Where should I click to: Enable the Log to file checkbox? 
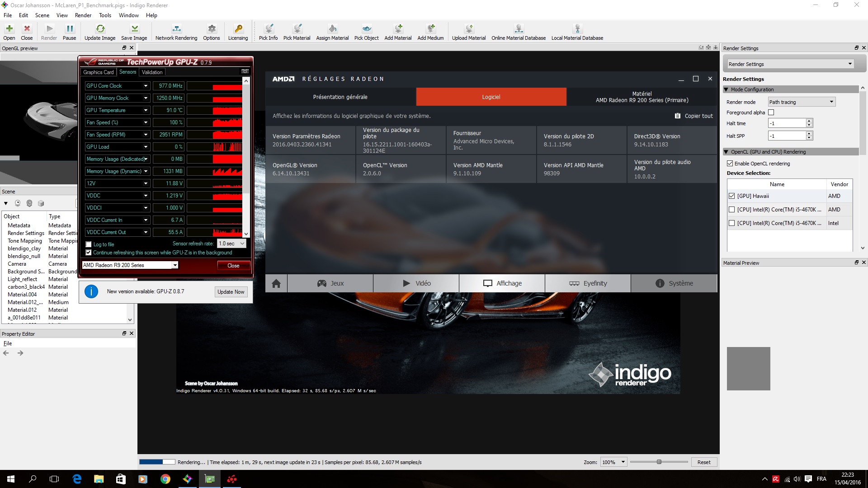[89, 244]
